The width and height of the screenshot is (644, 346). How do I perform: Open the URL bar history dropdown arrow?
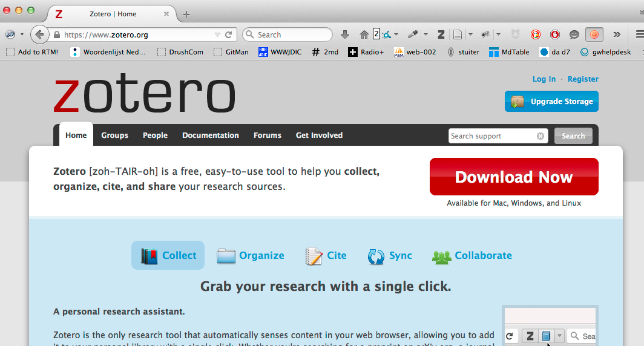(217, 34)
